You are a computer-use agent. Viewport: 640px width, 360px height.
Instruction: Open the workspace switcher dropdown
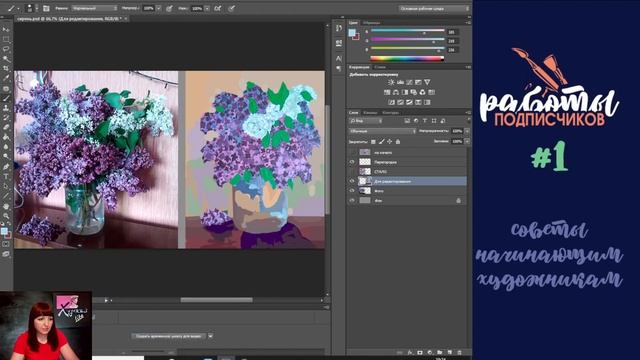(434, 8)
